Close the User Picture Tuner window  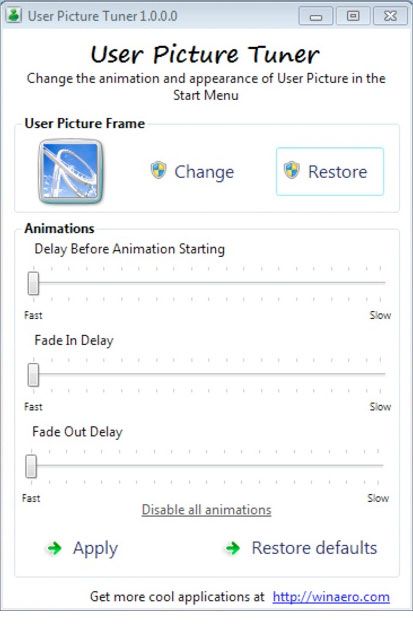click(x=390, y=16)
